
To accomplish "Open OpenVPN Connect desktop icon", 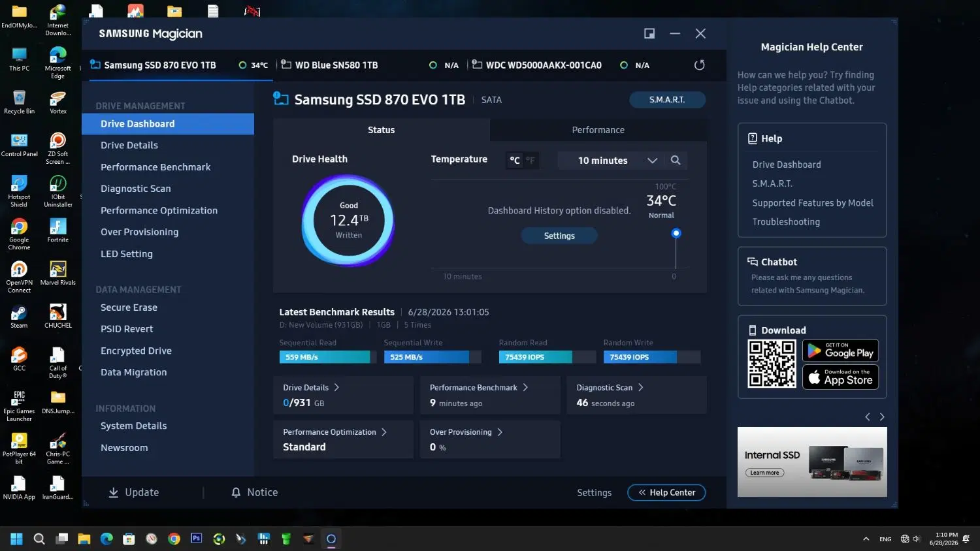I will point(19,277).
